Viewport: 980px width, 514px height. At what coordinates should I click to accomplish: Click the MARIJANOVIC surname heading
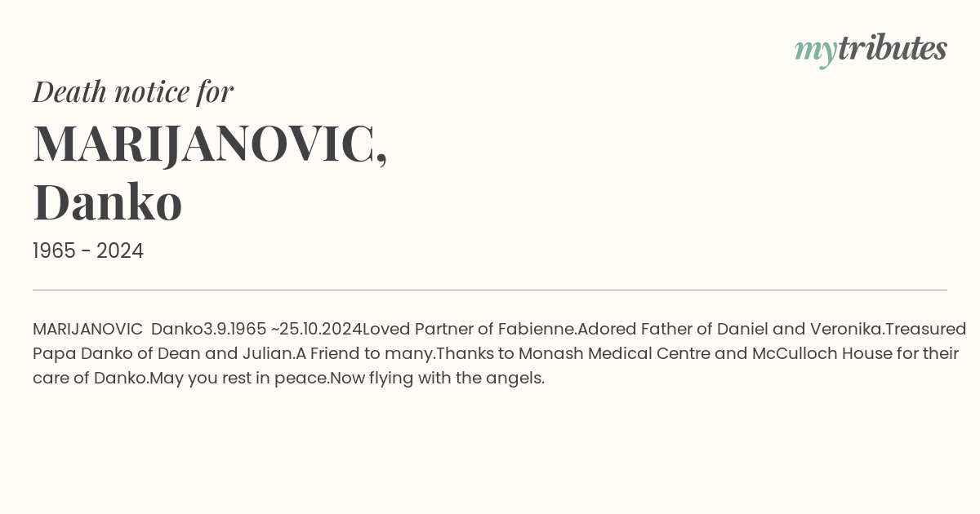tap(210, 144)
